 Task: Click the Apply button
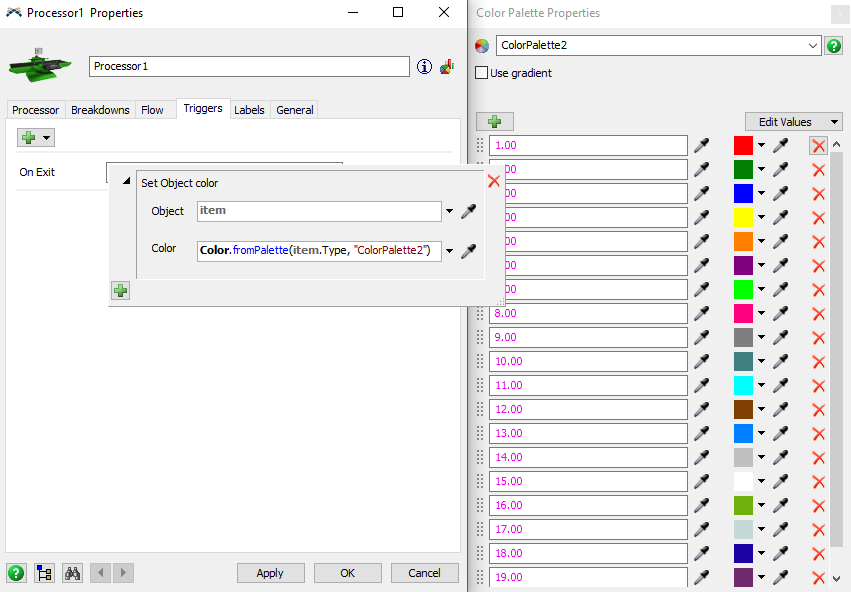click(x=270, y=573)
